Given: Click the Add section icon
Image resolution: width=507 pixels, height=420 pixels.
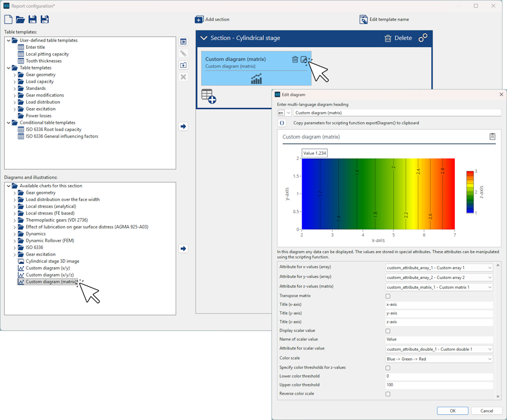Looking at the screenshot, I should (x=199, y=19).
